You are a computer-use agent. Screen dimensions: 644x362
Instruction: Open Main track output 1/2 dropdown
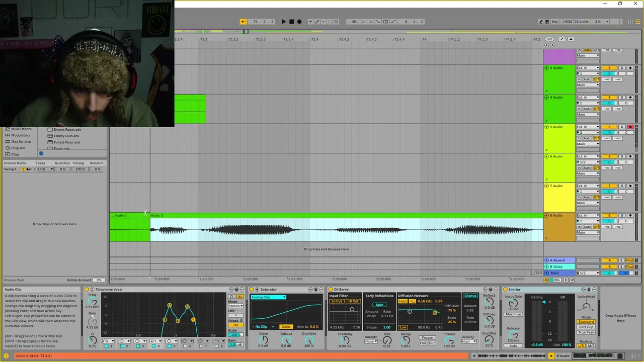point(588,273)
